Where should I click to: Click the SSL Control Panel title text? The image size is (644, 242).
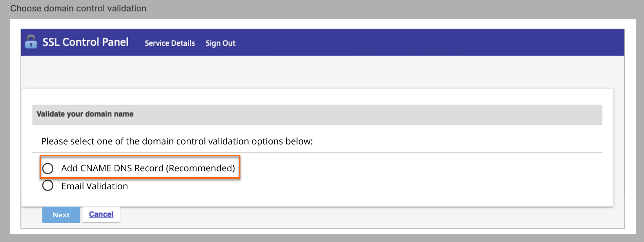[86, 42]
